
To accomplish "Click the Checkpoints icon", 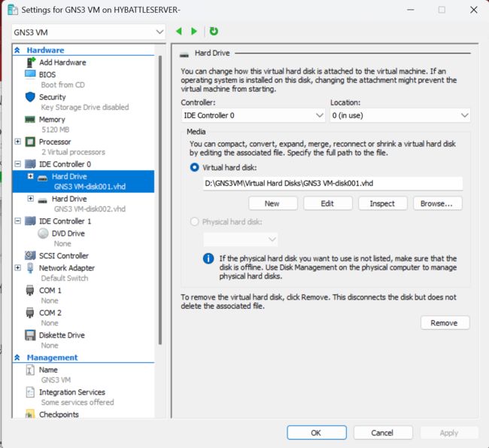I will (x=30, y=414).
